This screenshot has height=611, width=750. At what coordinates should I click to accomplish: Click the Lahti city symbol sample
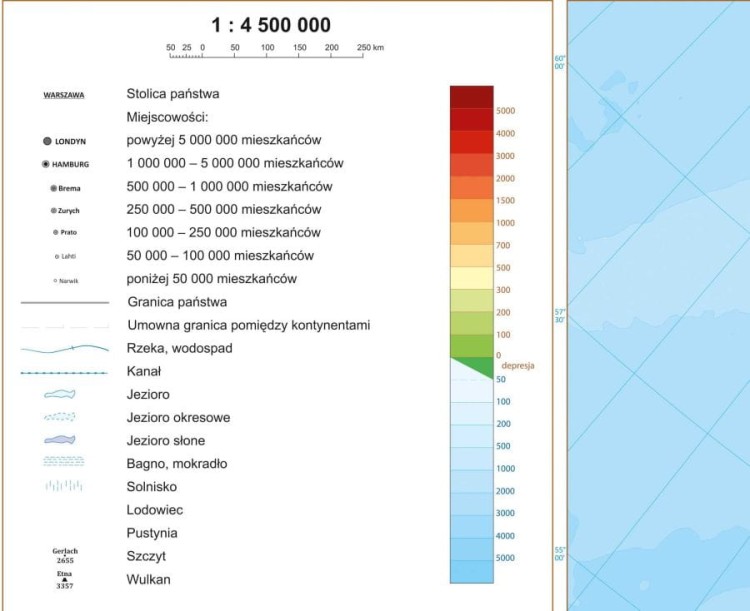pos(66,256)
